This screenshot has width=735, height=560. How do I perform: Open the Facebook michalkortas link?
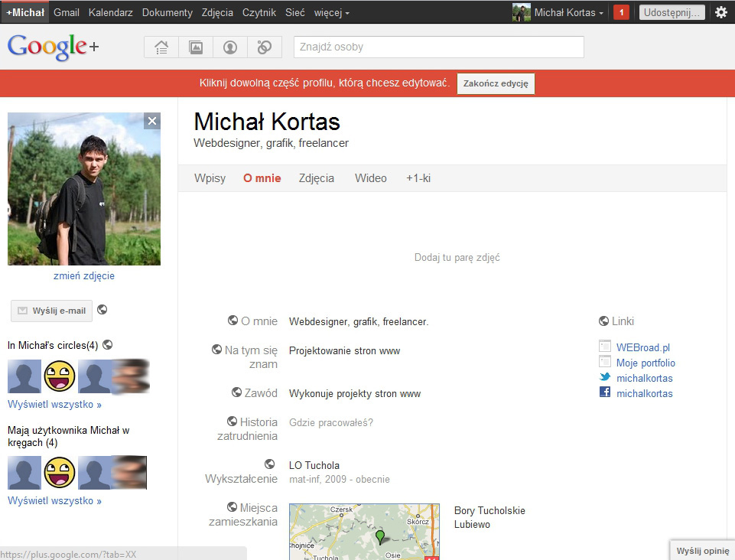click(x=644, y=393)
